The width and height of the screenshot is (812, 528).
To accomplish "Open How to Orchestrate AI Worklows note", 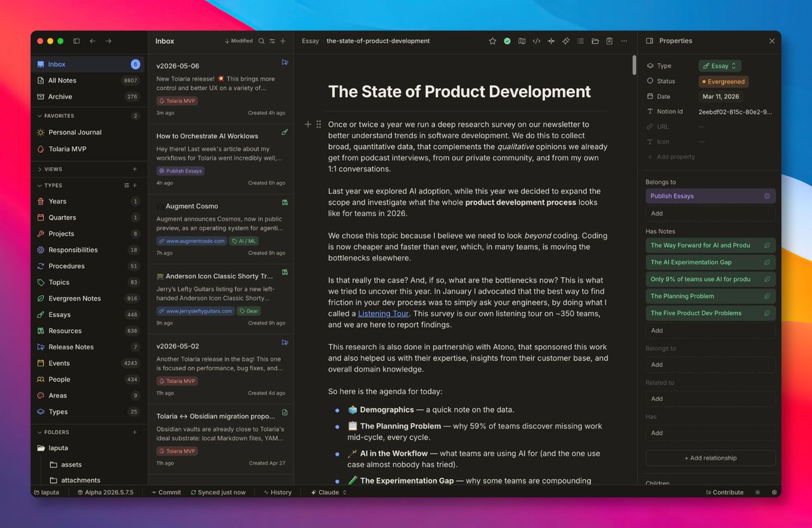I will coord(221,158).
